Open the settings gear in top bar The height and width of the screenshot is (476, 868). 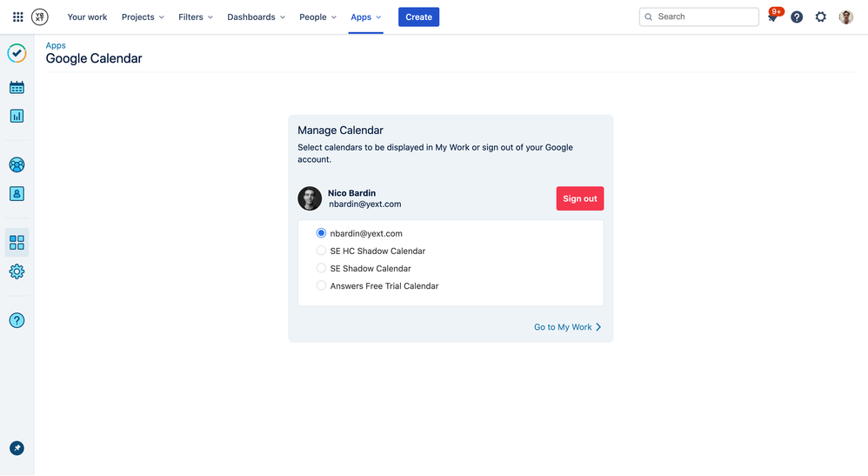[821, 17]
